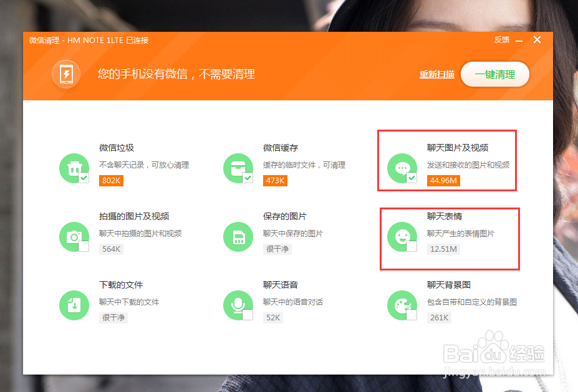This screenshot has width=578, height=392.
Task: Click the 564K size label
Action: click(x=112, y=249)
